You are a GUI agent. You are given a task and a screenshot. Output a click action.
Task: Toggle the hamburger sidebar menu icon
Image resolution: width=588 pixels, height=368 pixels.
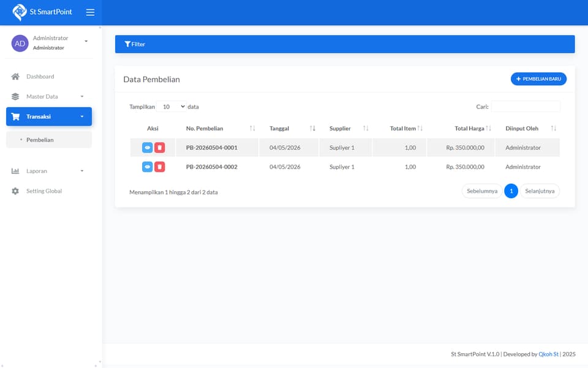coord(90,12)
